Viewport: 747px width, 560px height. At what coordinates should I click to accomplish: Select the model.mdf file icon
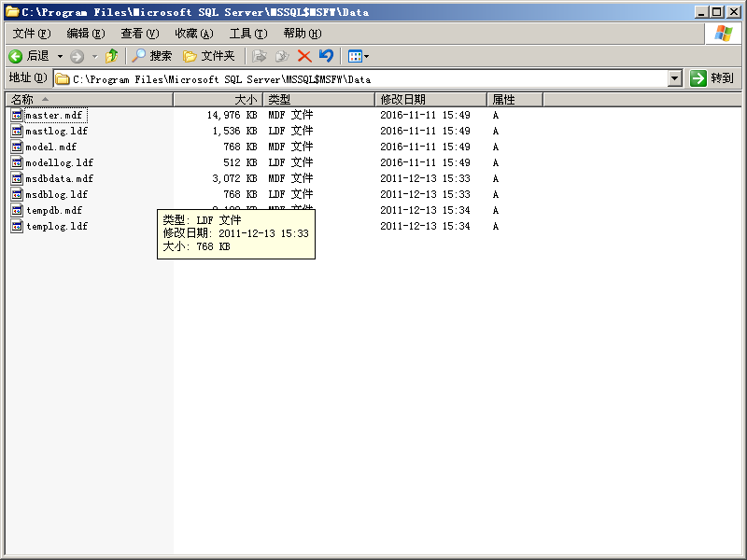pyautogui.click(x=17, y=147)
